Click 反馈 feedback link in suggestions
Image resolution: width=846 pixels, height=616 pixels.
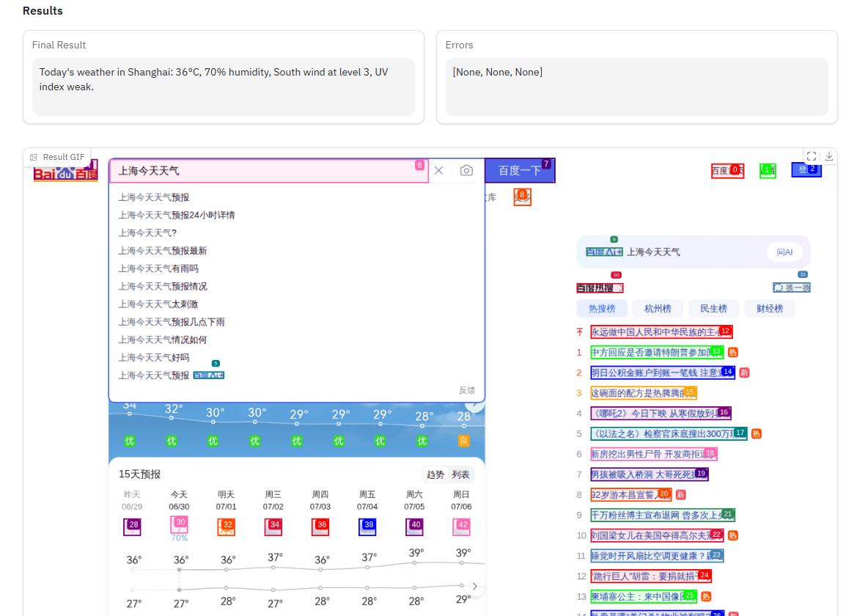coord(467,390)
